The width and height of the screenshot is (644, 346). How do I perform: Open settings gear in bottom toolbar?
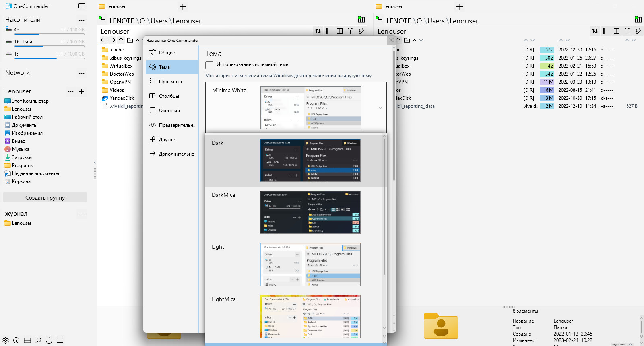(6, 340)
